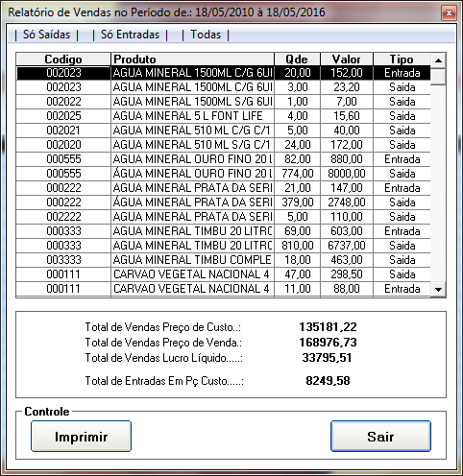The image size is (463, 476).
Task: Click the Valor column header
Action: 347,59
